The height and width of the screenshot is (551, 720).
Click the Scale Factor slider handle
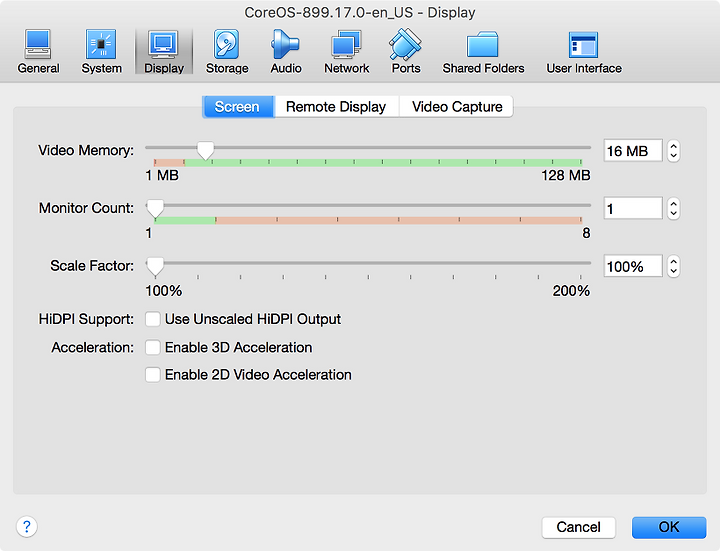pyautogui.click(x=155, y=266)
